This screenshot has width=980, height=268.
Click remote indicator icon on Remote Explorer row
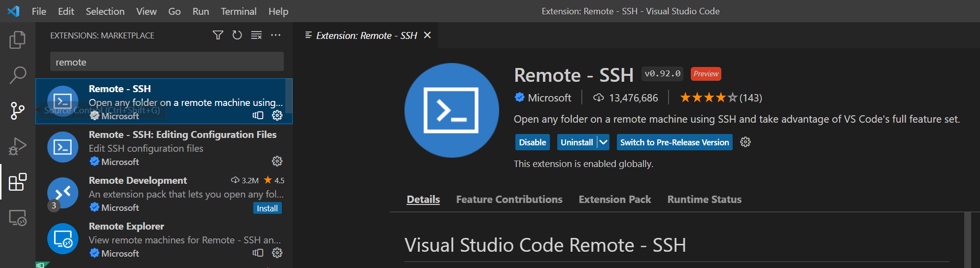point(258,253)
